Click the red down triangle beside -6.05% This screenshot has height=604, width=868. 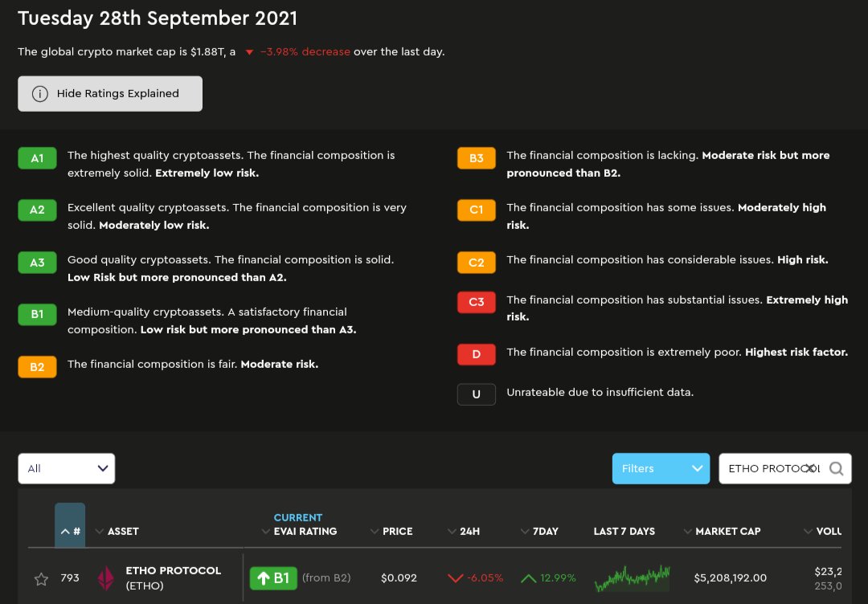pos(454,577)
